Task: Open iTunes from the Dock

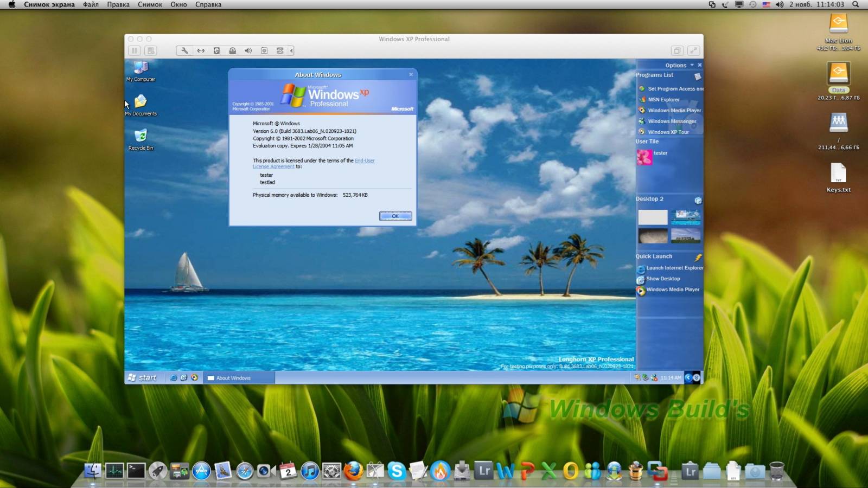Action: (x=310, y=471)
